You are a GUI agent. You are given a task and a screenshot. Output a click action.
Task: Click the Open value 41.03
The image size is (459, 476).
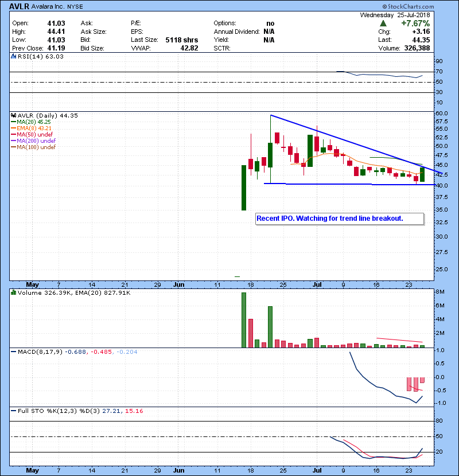(56, 24)
